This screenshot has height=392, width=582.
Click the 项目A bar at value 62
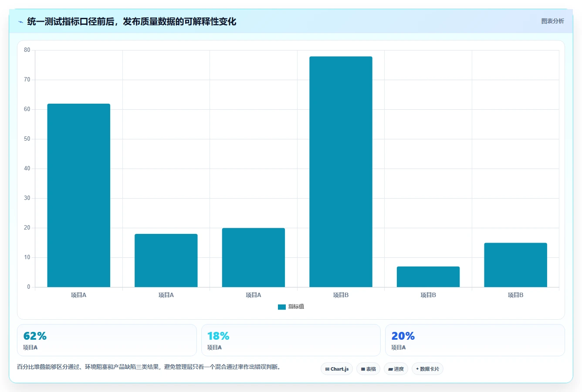pyautogui.click(x=79, y=195)
